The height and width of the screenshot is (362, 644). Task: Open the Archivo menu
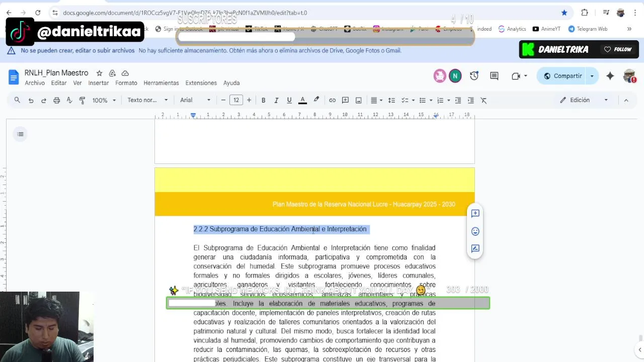35,83
